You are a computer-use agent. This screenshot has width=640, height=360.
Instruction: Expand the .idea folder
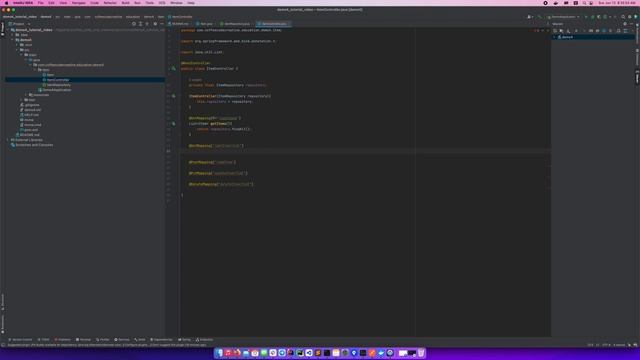coord(13,35)
